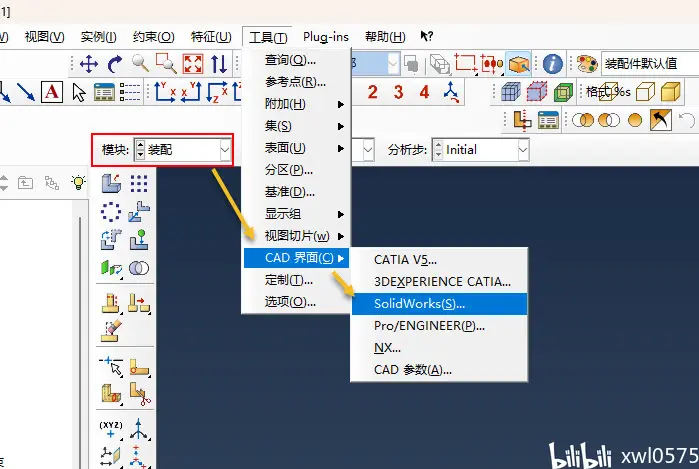
Task: Activate the Magnify View tool
Action: (140, 64)
